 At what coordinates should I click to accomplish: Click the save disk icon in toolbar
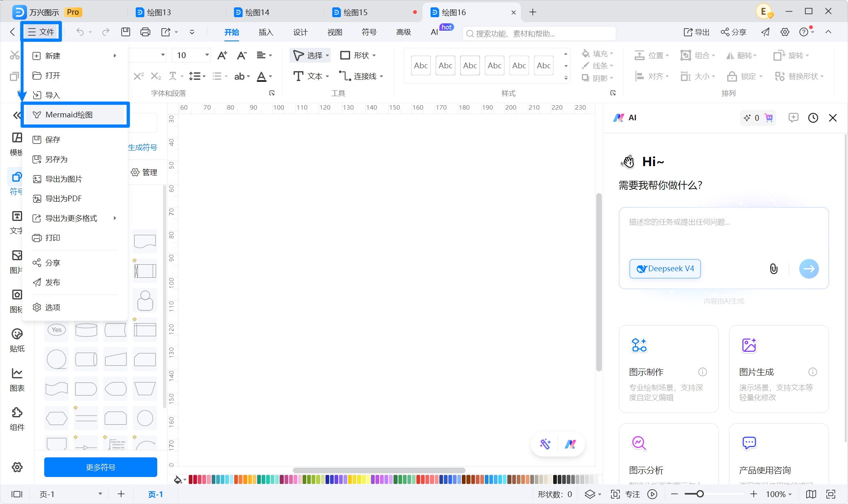point(126,32)
